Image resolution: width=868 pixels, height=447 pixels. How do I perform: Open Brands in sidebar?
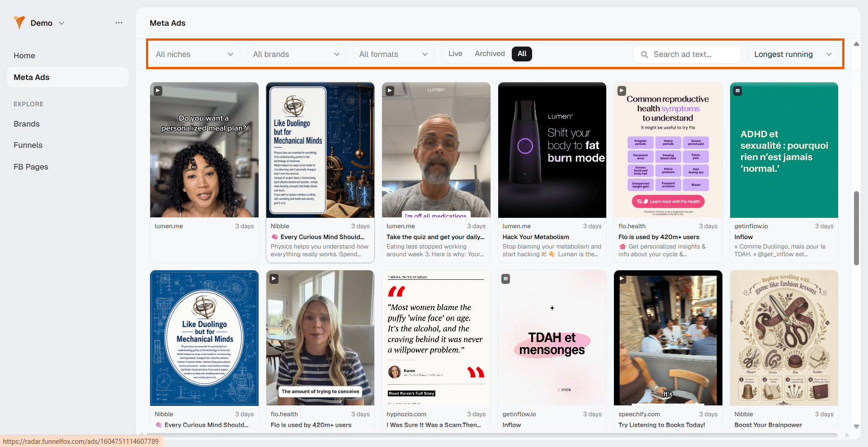(x=27, y=124)
